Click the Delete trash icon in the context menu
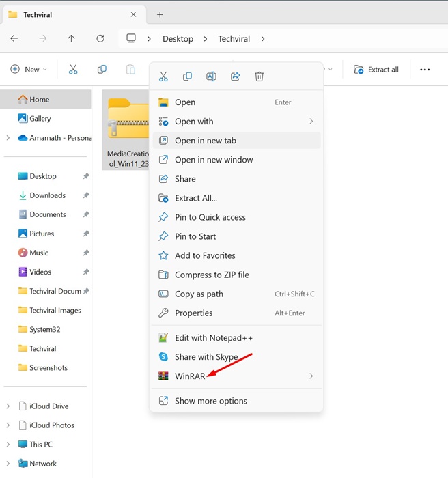This screenshot has width=448, height=478. (x=260, y=76)
